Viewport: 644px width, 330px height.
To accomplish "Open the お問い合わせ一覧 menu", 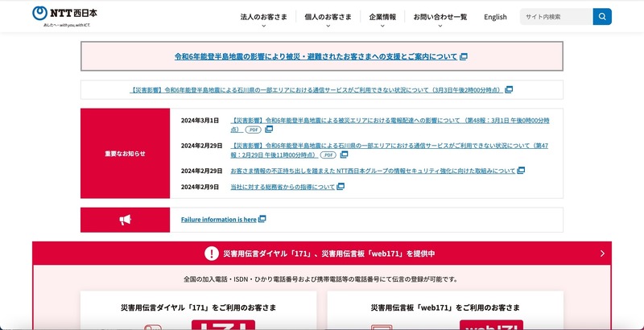I will [x=440, y=17].
